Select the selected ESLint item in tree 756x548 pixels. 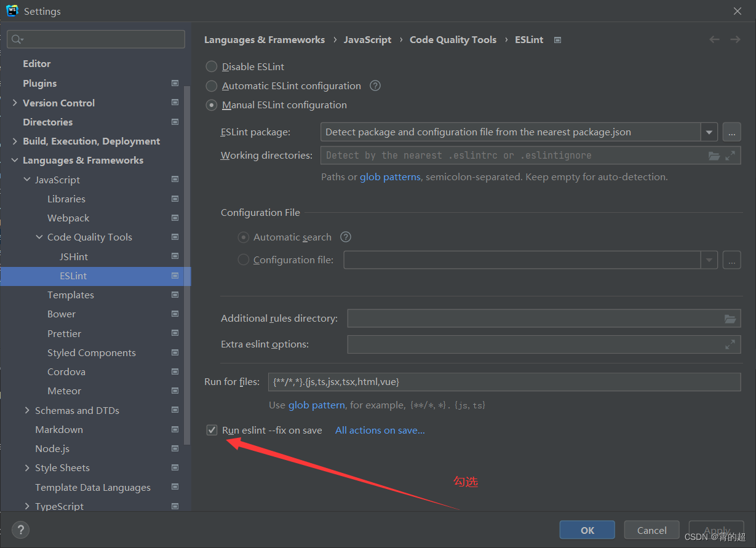pos(95,276)
